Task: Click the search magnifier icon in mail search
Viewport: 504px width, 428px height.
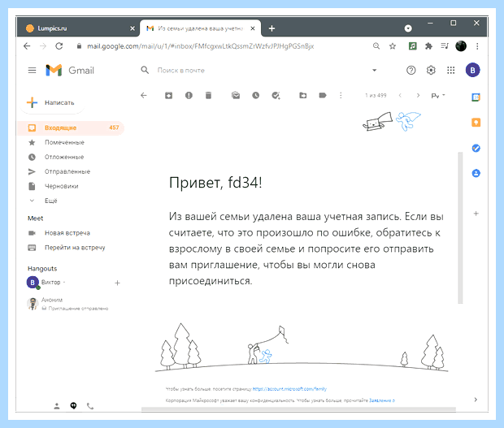Action: click(145, 70)
